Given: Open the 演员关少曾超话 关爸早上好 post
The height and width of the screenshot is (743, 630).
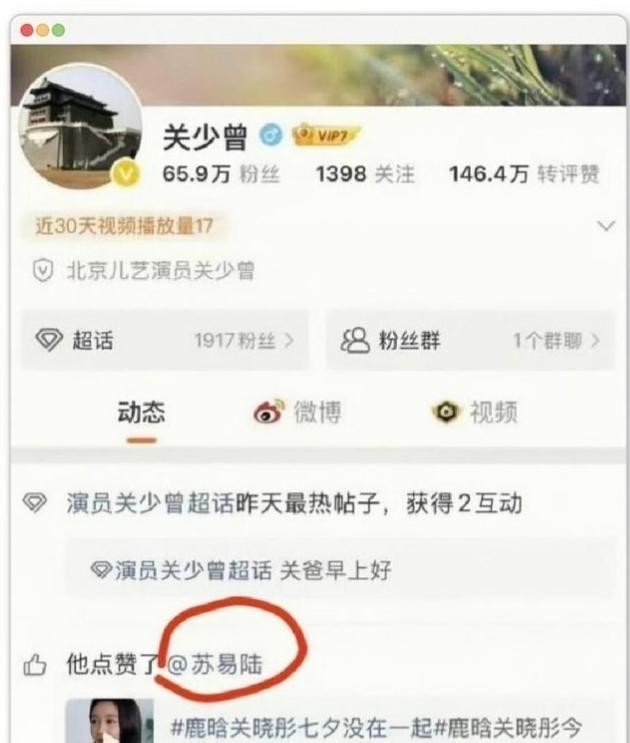Looking at the screenshot, I should pyautogui.click(x=340, y=568).
